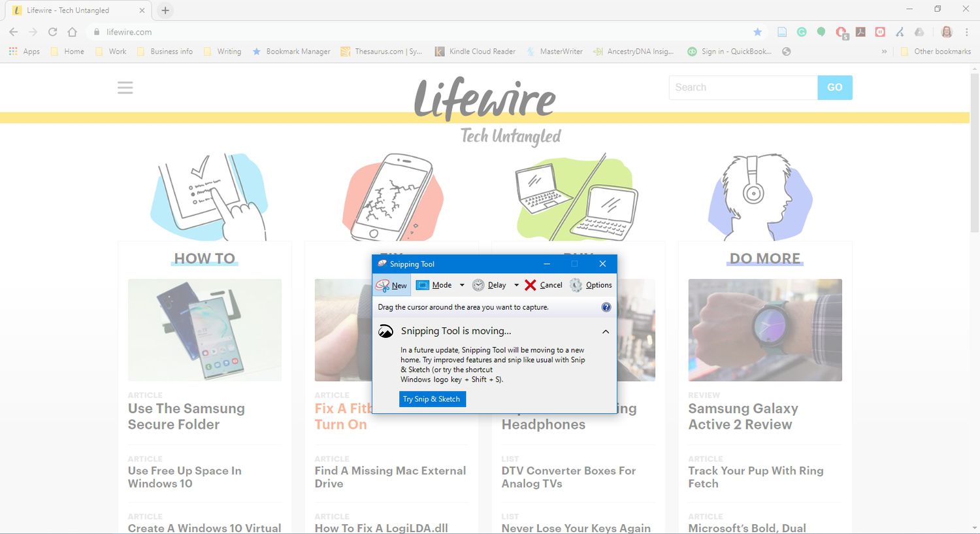The image size is (980, 534).
Task: Open the Delay button in Snipping Tool
Action: click(489, 285)
